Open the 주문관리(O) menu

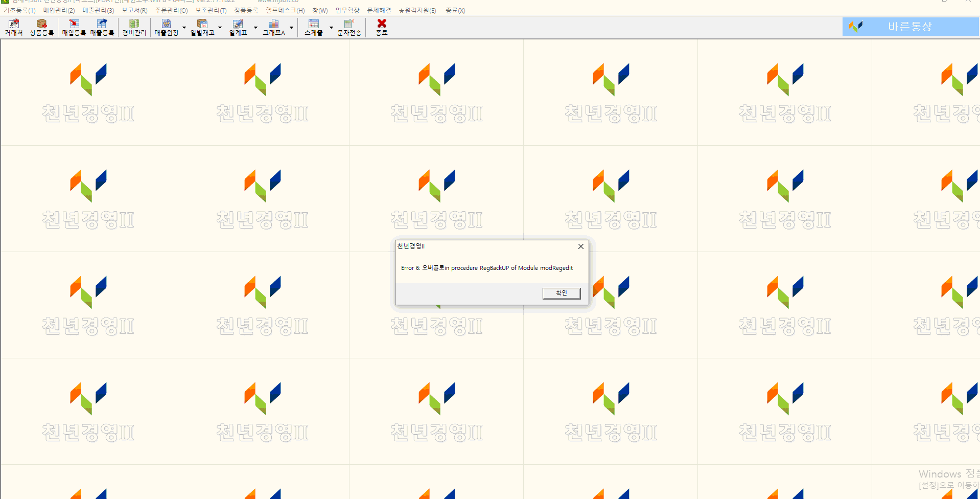(x=171, y=10)
